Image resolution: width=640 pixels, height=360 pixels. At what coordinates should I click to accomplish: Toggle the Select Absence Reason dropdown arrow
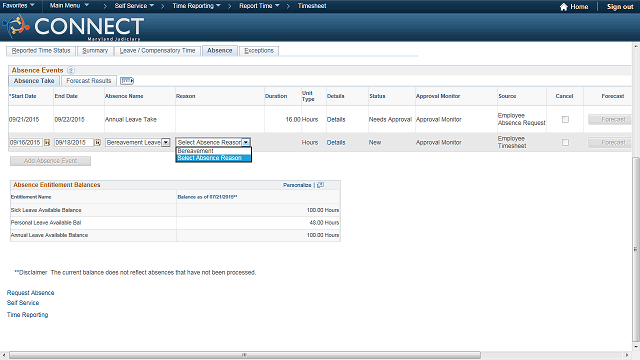(x=246, y=142)
